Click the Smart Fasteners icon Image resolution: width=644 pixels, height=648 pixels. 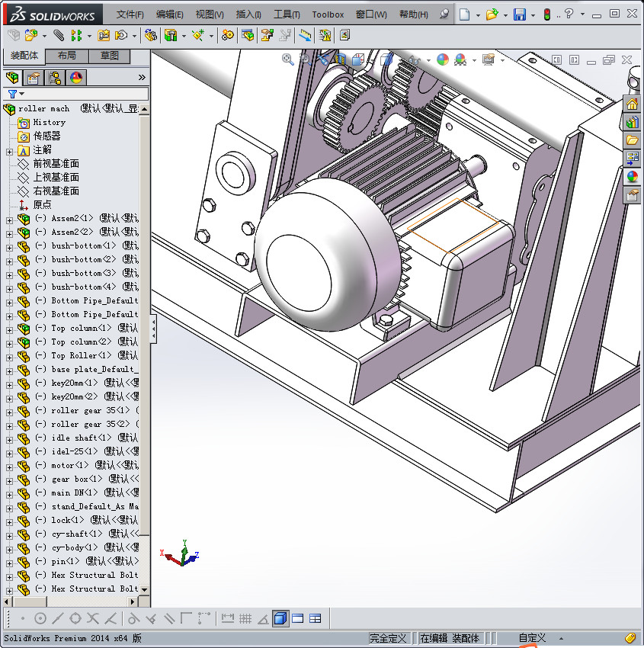(104, 36)
